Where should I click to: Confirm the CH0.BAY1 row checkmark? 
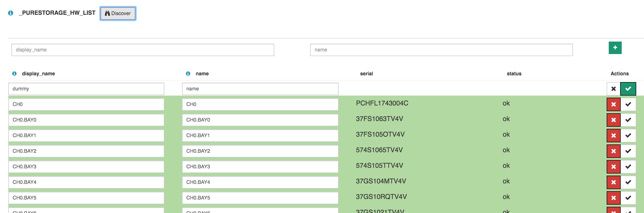628,136
